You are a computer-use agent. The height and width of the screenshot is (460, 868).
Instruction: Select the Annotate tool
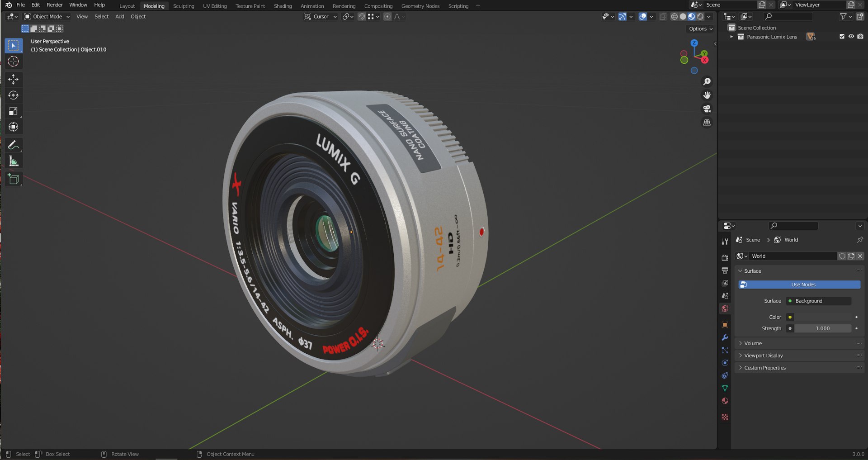click(13, 145)
